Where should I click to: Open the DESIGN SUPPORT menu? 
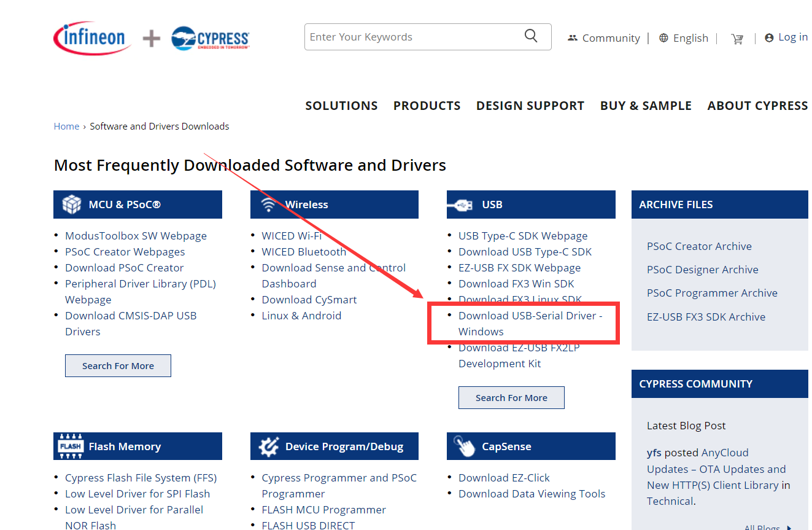pos(530,106)
